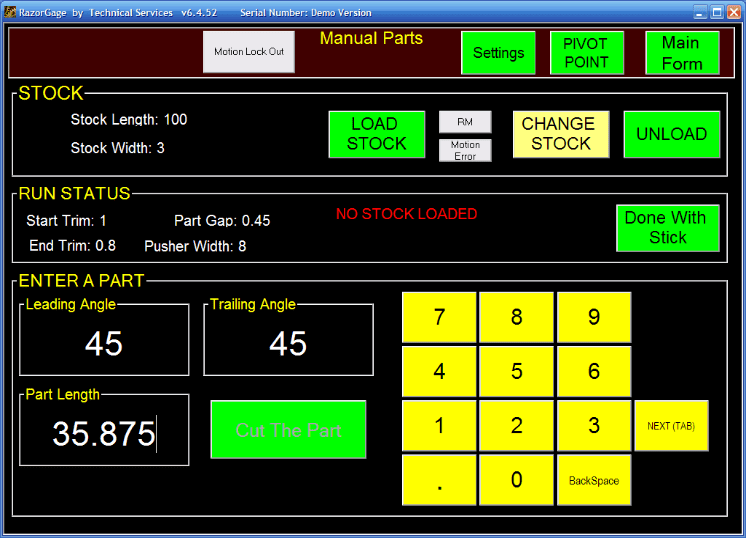Screen dimensions: 746x538
Task: Click the small RM button
Action: pyautogui.click(x=465, y=122)
